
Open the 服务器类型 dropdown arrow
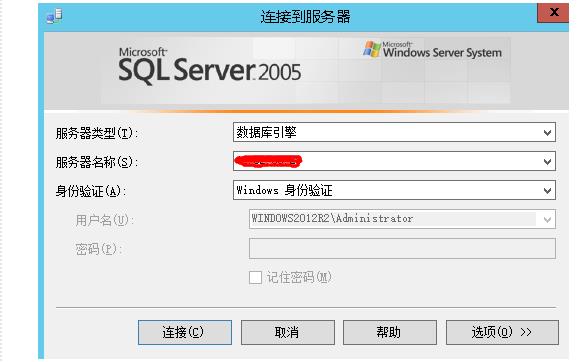547,132
